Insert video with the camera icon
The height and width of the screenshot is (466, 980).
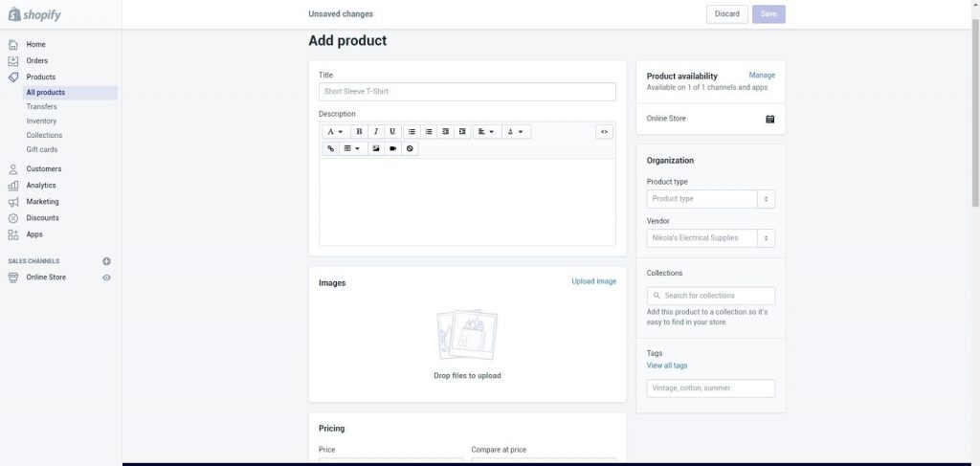point(392,148)
